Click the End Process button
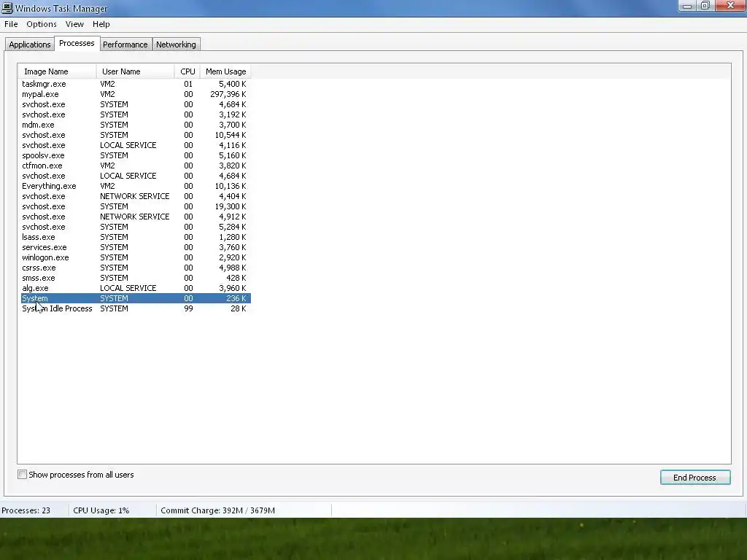This screenshot has height=560, width=747. coord(695,477)
